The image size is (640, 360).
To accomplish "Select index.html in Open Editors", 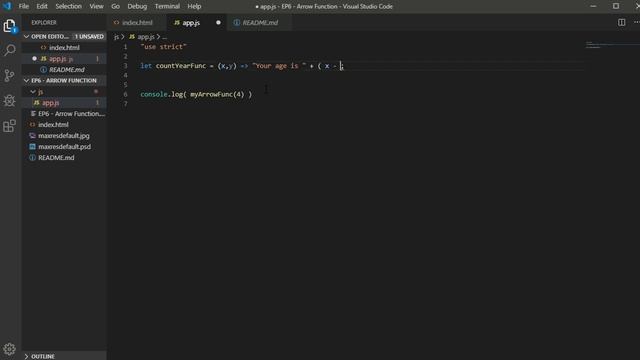I will tap(64, 48).
